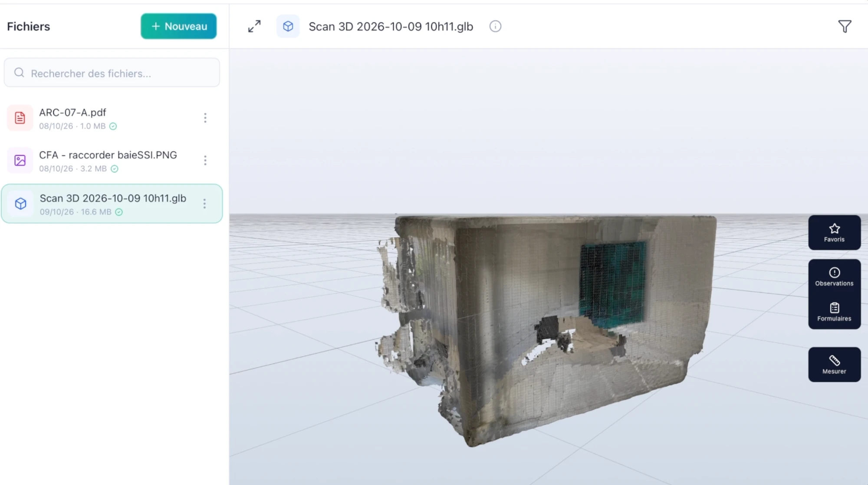868x485 pixels.
Task: Focus the Rechercher des fichiers search field
Action: coord(112,73)
